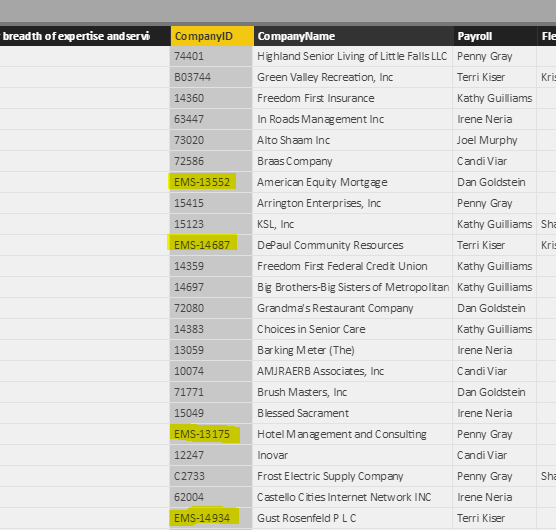
Task: Select the Payroll column header
Action: (x=495, y=36)
